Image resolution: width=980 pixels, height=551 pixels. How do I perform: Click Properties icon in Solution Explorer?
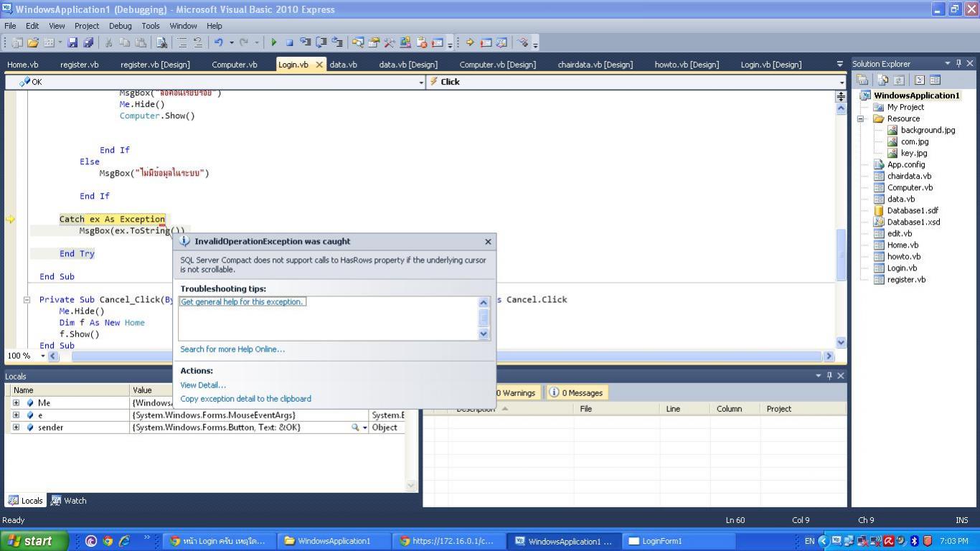point(863,80)
